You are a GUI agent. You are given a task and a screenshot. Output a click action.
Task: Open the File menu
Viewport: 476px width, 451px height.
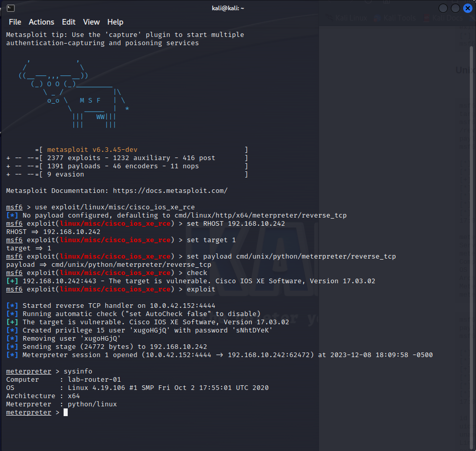(x=15, y=22)
